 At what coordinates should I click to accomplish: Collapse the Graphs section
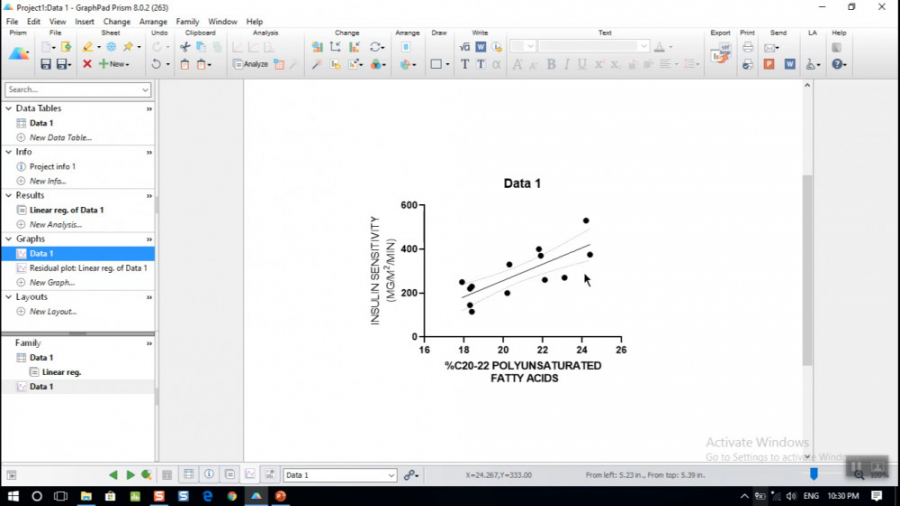[9, 239]
